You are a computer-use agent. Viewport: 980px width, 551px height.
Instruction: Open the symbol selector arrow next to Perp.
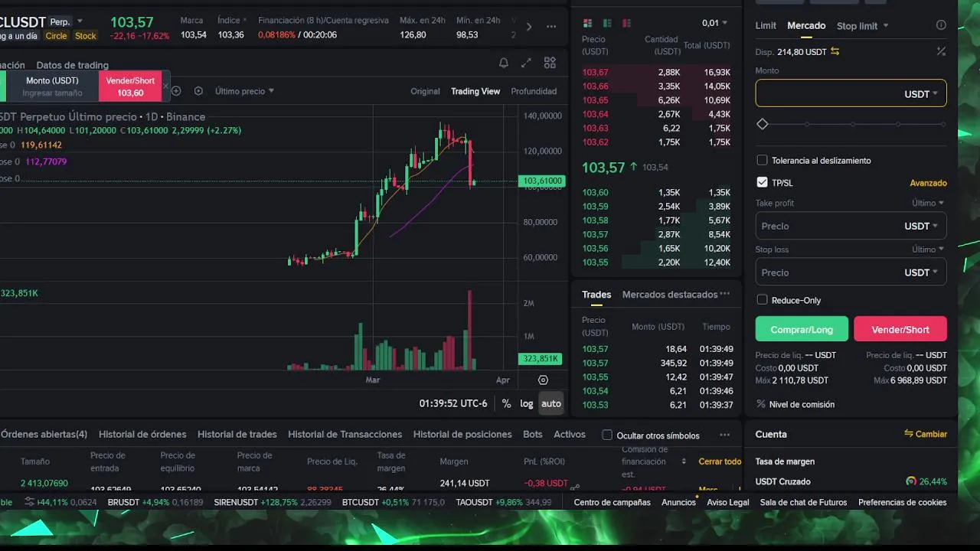pos(80,22)
